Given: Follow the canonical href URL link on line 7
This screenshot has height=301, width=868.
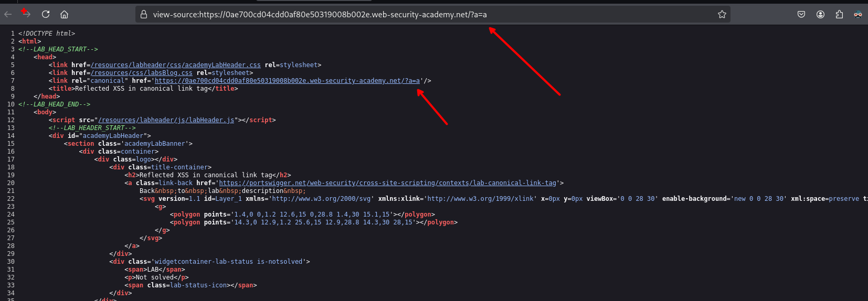Looking at the screenshot, I should point(287,81).
